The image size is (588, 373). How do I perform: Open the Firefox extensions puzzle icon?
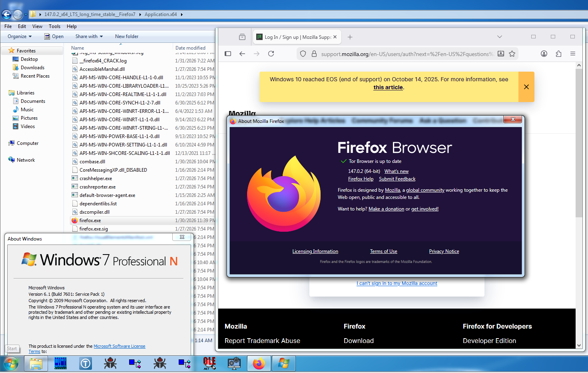tap(558, 54)
